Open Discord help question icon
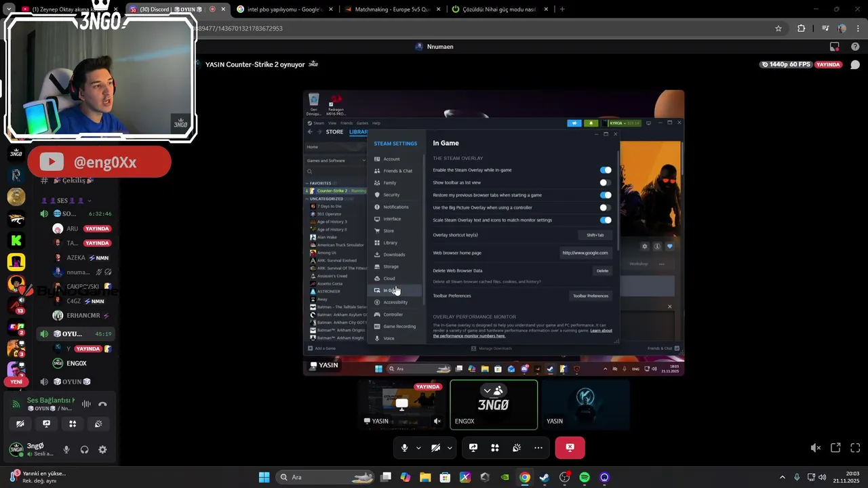868x488 pixels. 855,47
